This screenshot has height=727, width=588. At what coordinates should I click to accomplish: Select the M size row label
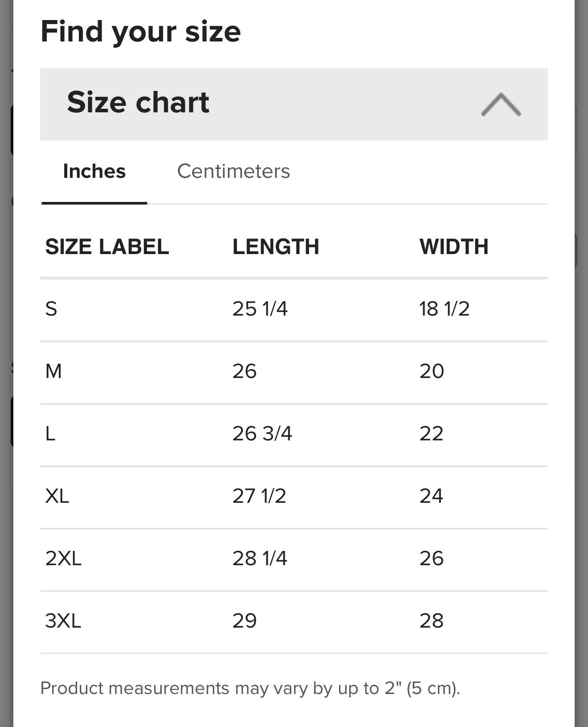click(x=53, y=371)
